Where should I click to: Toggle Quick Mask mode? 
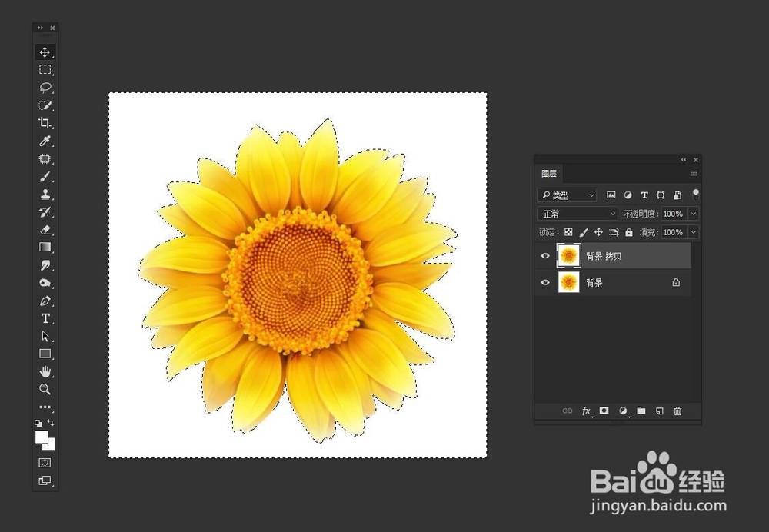[45, 462]
